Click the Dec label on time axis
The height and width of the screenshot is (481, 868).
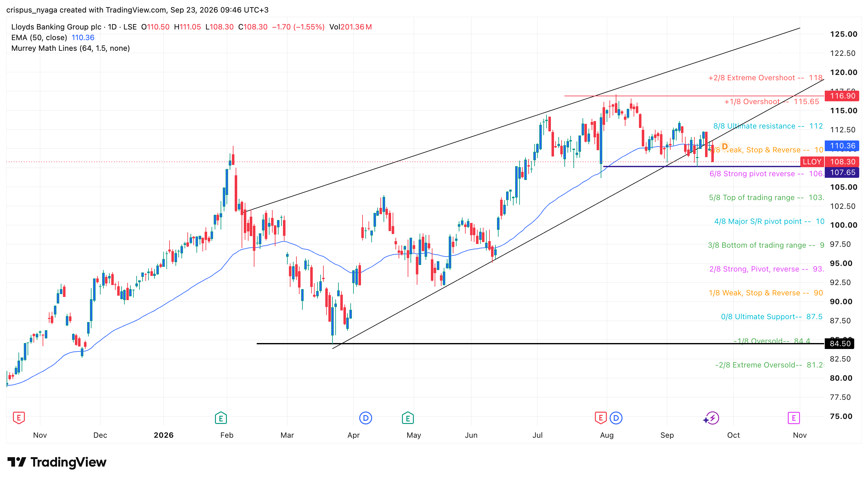coord(100,436)
